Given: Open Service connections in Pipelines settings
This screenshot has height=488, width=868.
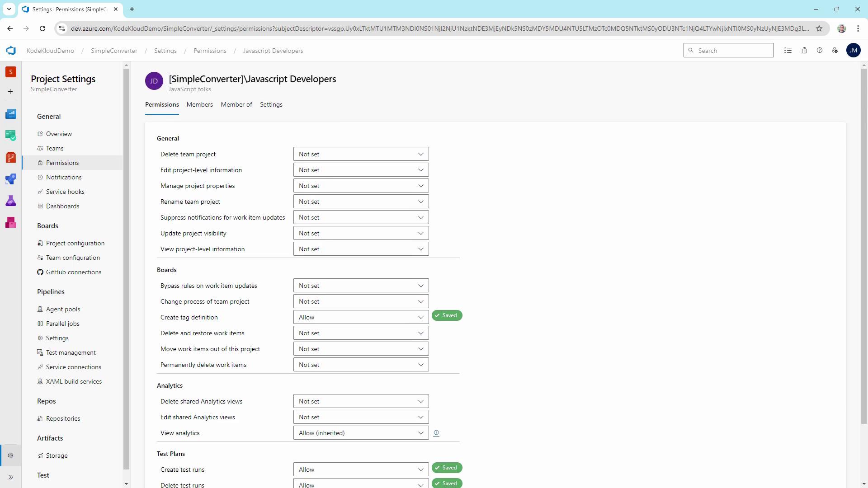Looking at the screenshot, I should point(73,367).
